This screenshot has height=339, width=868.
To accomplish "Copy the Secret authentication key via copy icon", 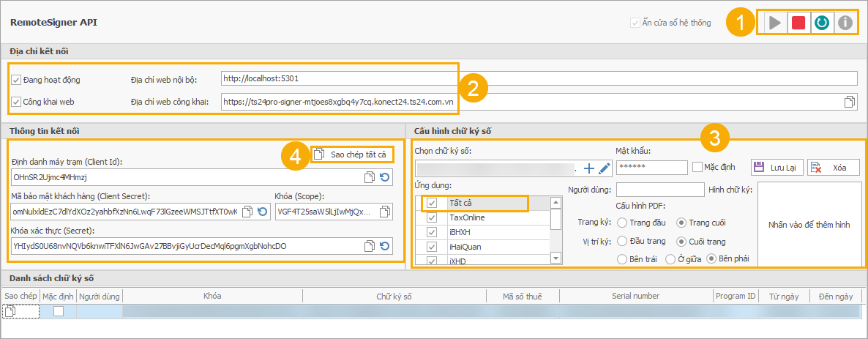I will coord(370,245).
